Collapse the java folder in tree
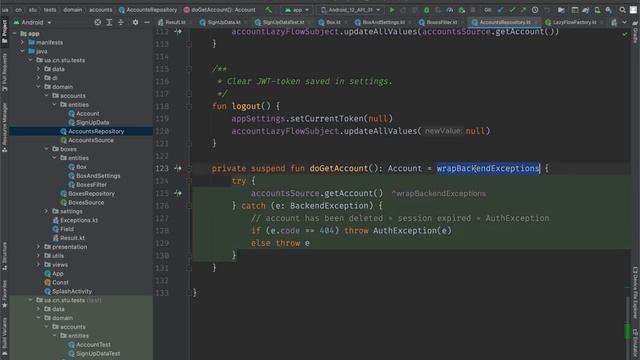The image size is (640, 360). click(22, 51)
